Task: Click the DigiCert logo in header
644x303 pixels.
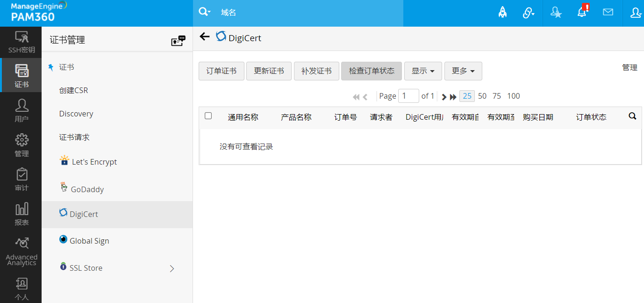Action: click(x=221, y=36)
